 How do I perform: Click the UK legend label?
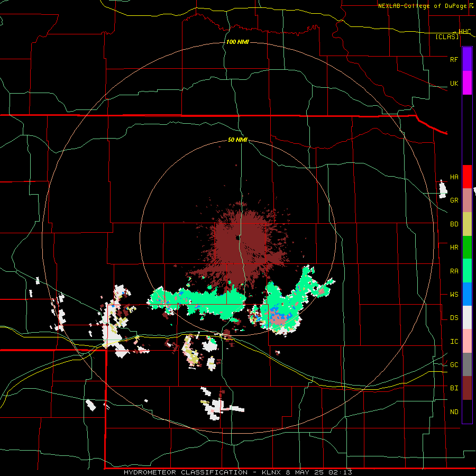coord(454,83)
